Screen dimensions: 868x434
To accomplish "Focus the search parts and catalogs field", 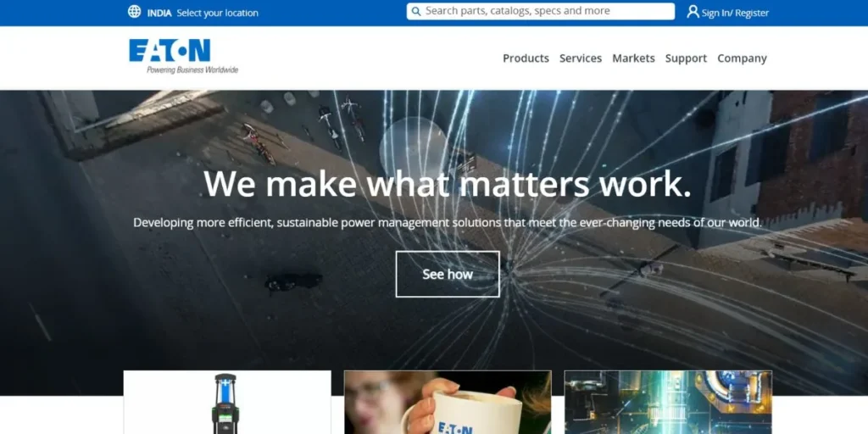I will click(547, 11).
